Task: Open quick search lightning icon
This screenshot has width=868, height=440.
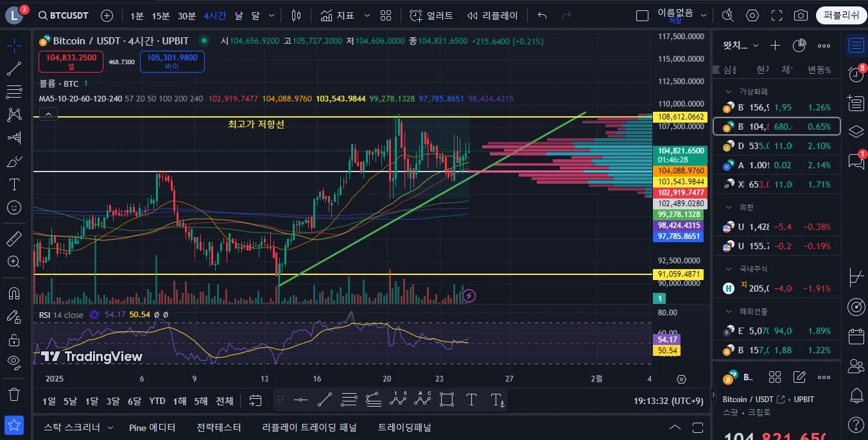Action: pyautogui.click(x=727, y=15)
